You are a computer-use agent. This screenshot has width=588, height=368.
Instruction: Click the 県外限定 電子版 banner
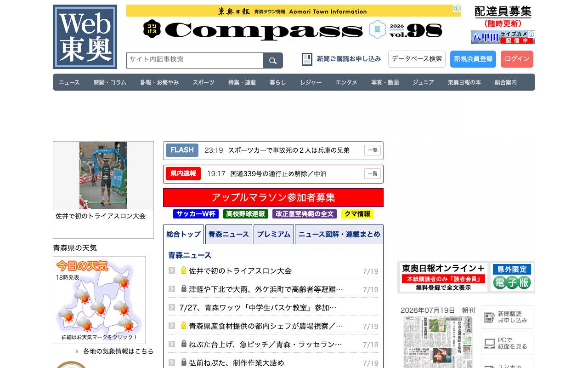point(512,277)
